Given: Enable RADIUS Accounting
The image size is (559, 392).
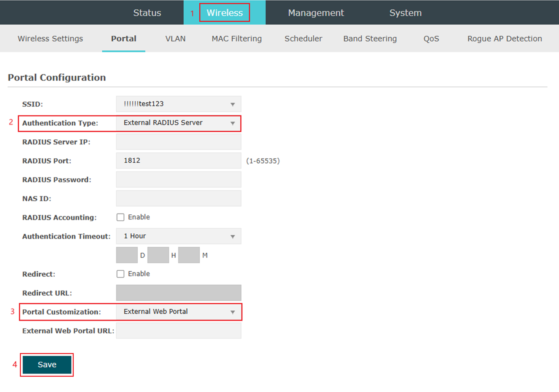Looking at the screenshot, I should click(x=120, y=217).
